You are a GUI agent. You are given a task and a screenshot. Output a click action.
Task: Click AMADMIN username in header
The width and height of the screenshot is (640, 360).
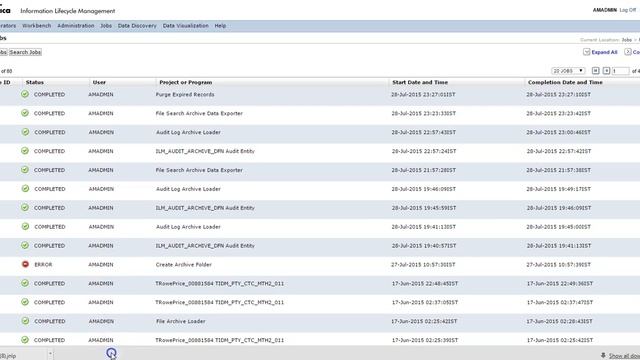pyautogui.click(x=604, y=10)
